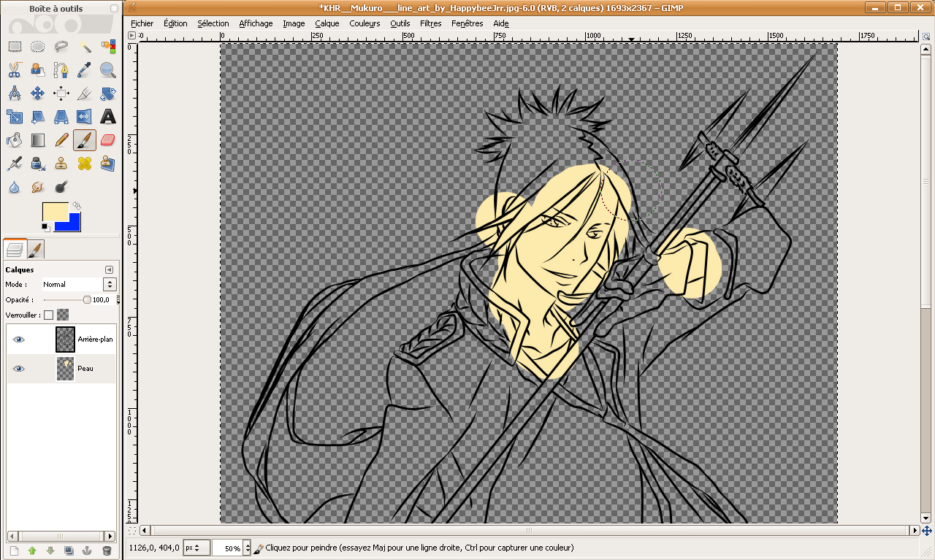Image resolution: width=935 pixels, height=560 pixels.
Task: Toggle visibility of the Peau layer
Action: point(18,369)
